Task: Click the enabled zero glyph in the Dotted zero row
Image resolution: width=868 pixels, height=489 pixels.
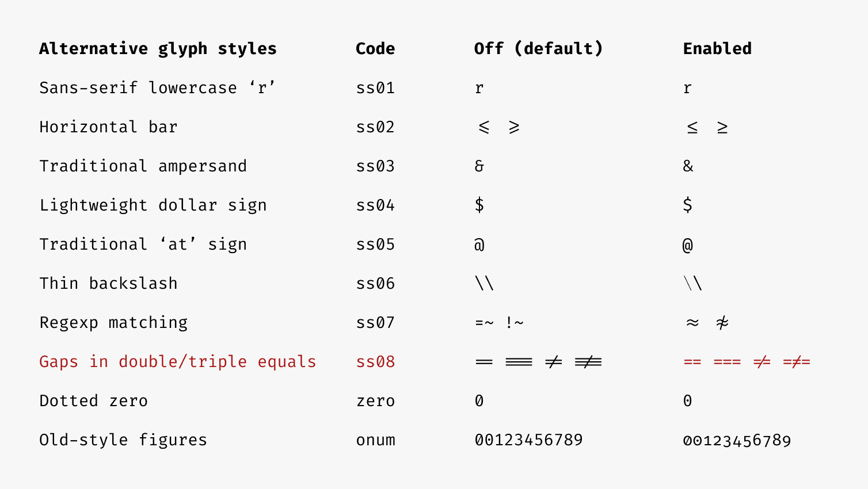Action: coord(687,401)
